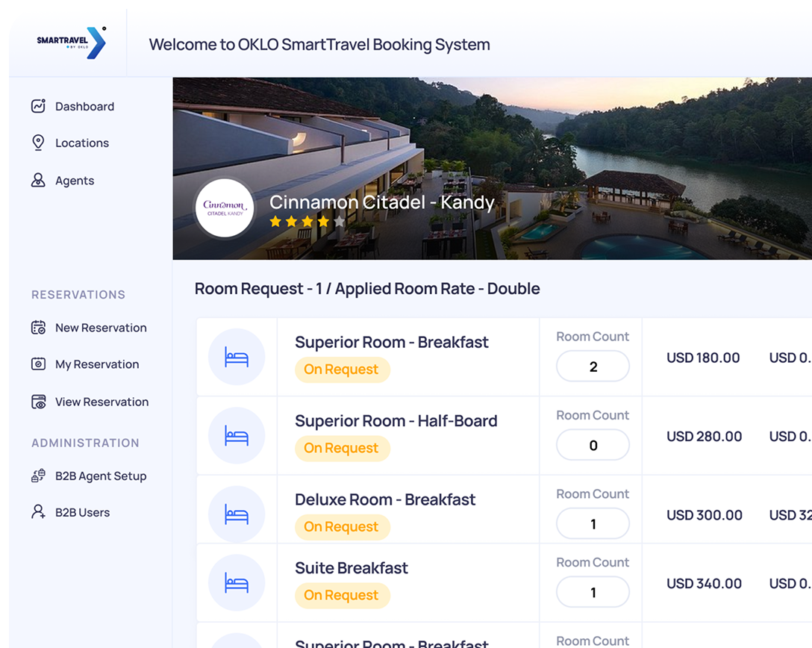The height and width of the screenshot is (648, 812).
Task: Click the hotel star rating
Action: click(307, 222)
